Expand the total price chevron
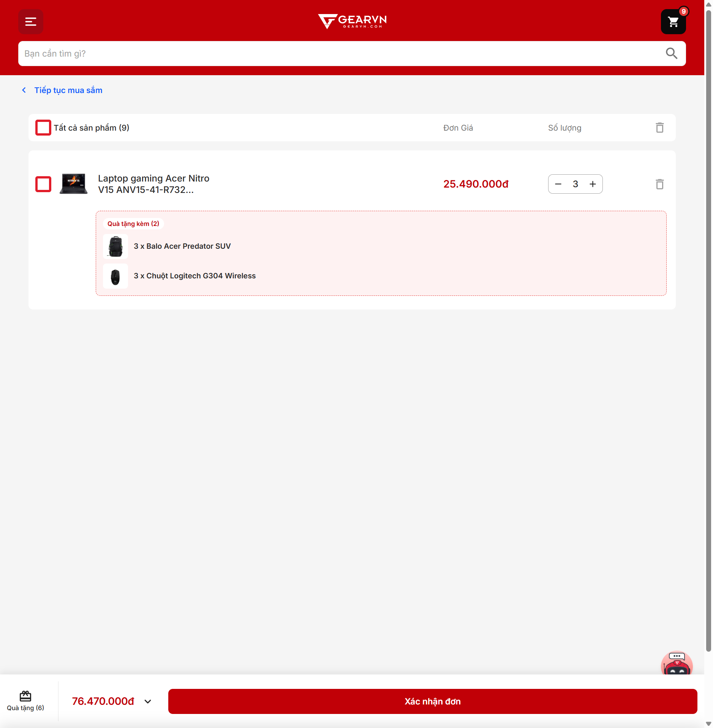The image size is (713, 728). (148, 701)
